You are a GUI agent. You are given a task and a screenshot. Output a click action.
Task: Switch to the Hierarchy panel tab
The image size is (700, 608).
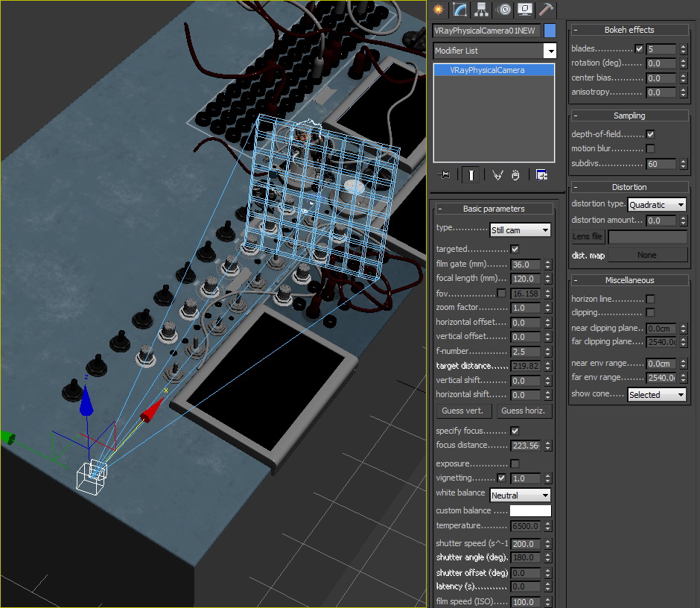pyautogui.click(x=481, y=10)
